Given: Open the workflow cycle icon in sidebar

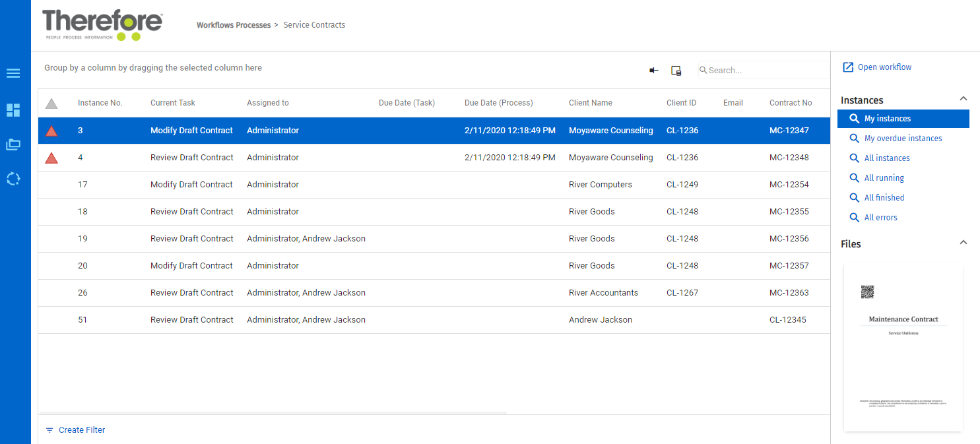Looking at the screenshot, I should pyautogui.click(x=13, y=179).
